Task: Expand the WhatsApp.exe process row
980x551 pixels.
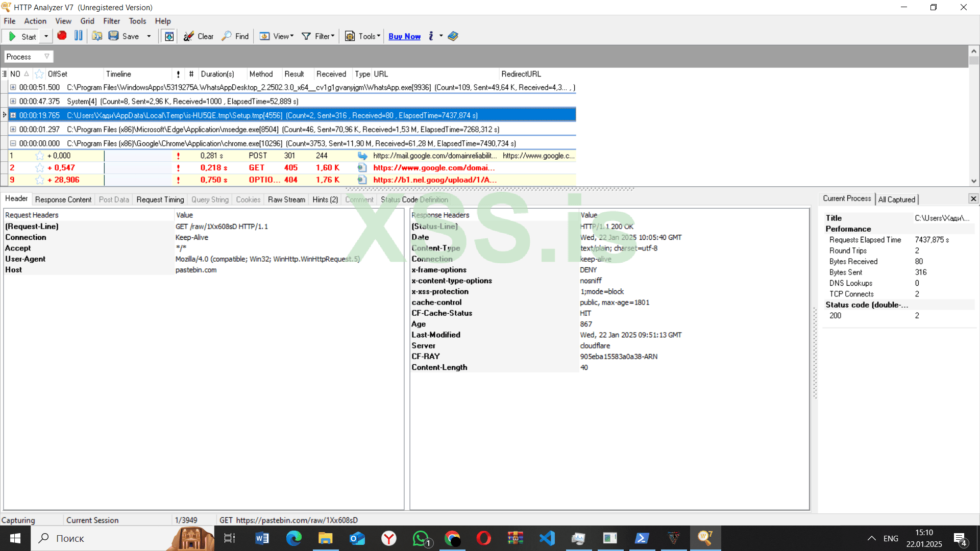Action: [x=13, y=87]
